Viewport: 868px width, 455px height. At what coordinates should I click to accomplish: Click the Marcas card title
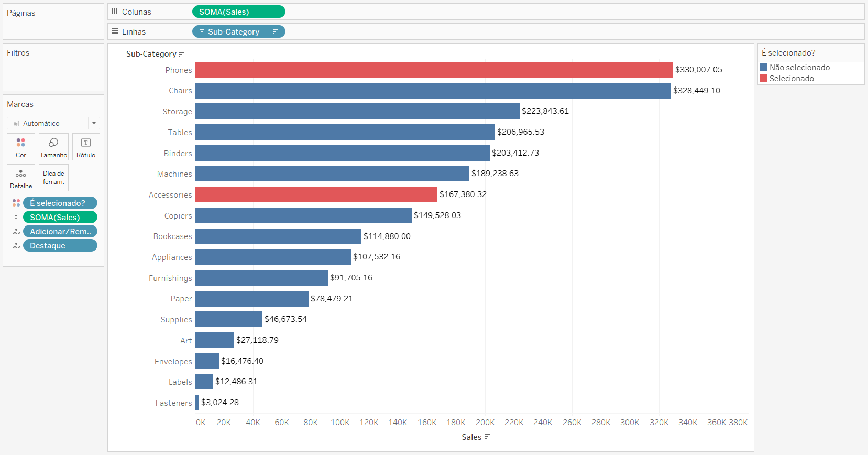pos(20,104)
